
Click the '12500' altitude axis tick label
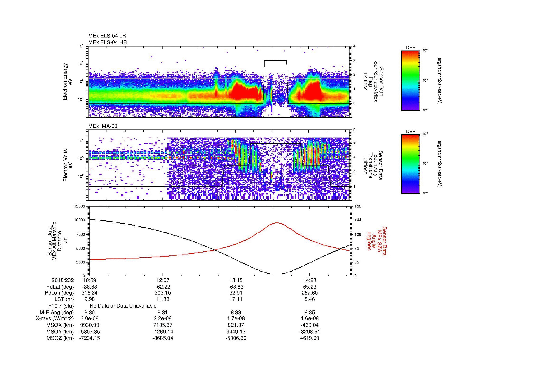[x=80, y=206]
